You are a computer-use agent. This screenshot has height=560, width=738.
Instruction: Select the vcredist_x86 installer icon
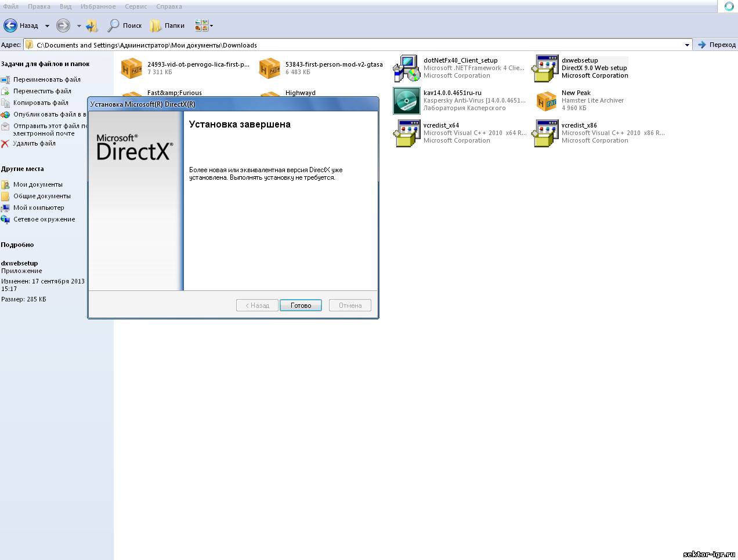point(545,133)
